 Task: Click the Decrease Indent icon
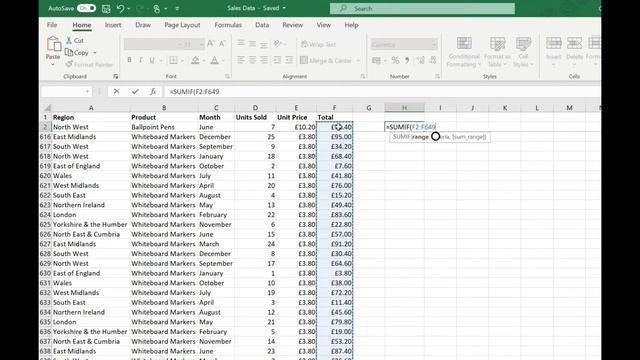tap(277, 60)
